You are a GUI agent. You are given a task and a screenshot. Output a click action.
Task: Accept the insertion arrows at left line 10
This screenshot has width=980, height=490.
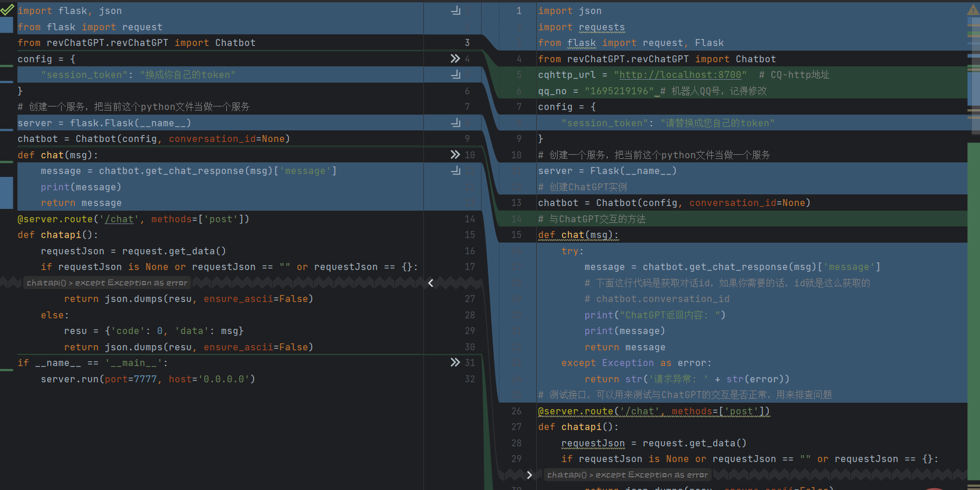455,155
